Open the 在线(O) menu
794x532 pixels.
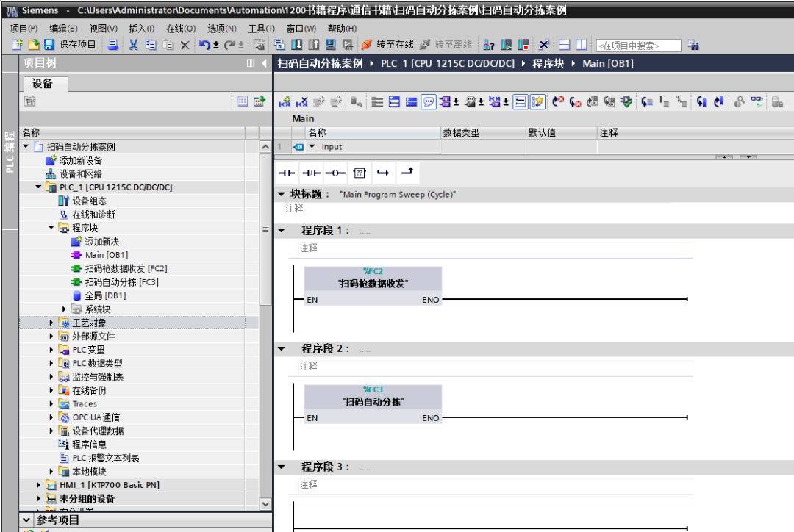pyautogui.click(x=181, y=29)
